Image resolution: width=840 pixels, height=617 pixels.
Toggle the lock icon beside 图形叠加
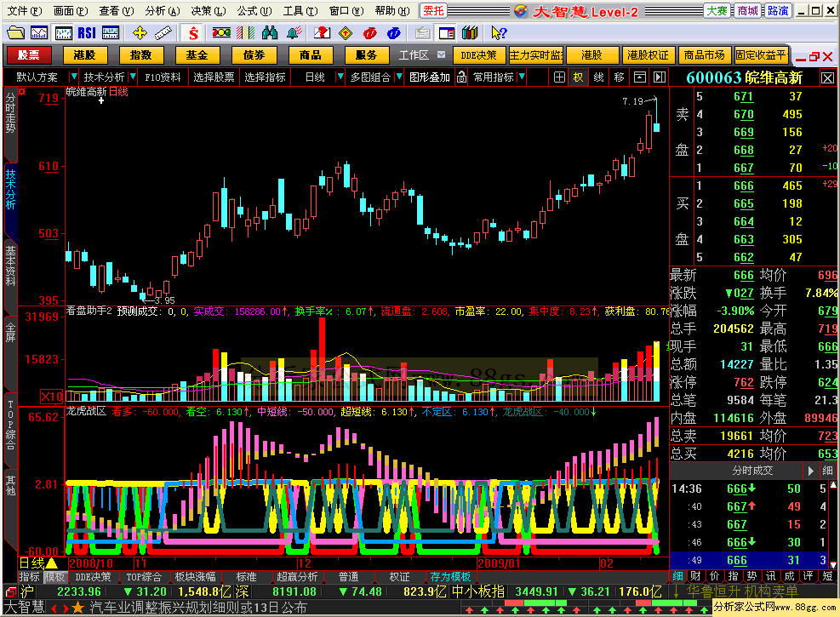point(461,77)
